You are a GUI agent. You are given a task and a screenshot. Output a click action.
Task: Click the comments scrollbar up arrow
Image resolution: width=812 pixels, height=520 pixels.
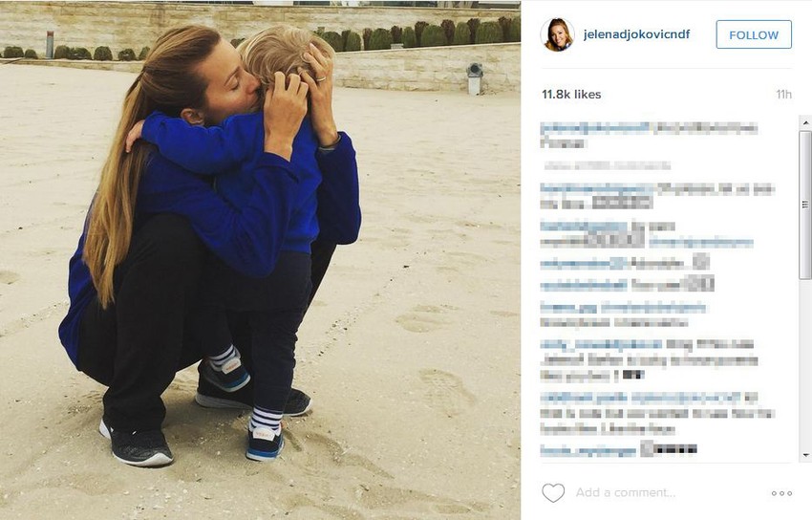805,122
